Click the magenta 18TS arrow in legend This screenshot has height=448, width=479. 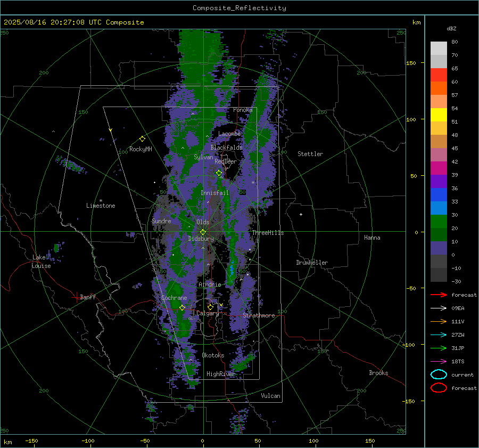tap(439, 362)
